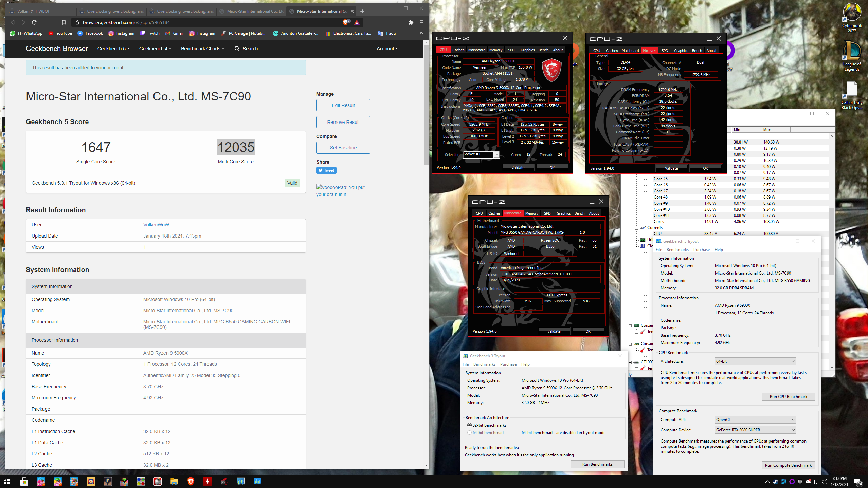
Task: Open the Brave Shields lion icon
Action: tap(346, 22)
